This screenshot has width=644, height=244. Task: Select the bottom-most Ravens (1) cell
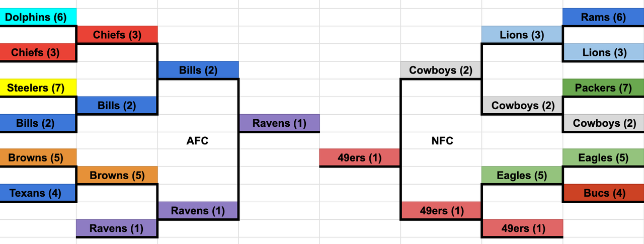117,228
